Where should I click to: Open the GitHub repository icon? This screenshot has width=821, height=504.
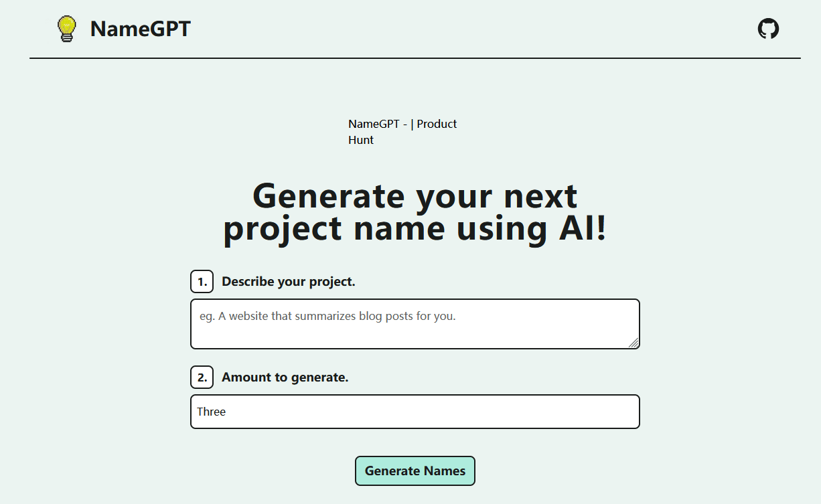(x=768, y=29)
